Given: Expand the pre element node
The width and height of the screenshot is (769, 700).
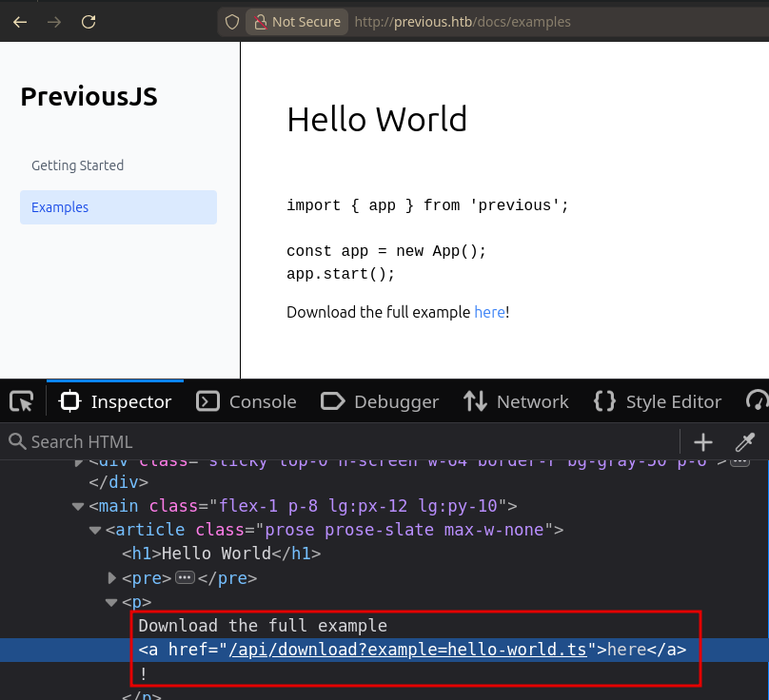Looking at the screenshot, I should (x=112, y=577).
